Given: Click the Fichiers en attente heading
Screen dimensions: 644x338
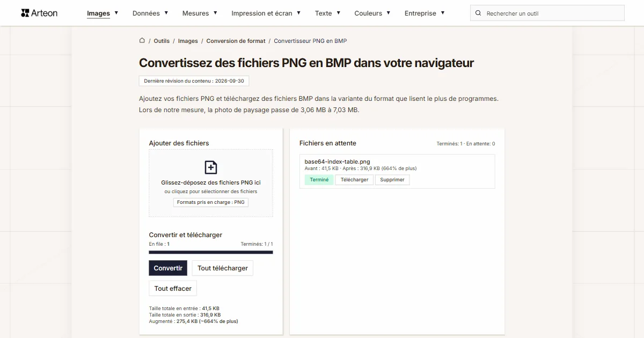Looking at the screenshot, I should point(328,143).
